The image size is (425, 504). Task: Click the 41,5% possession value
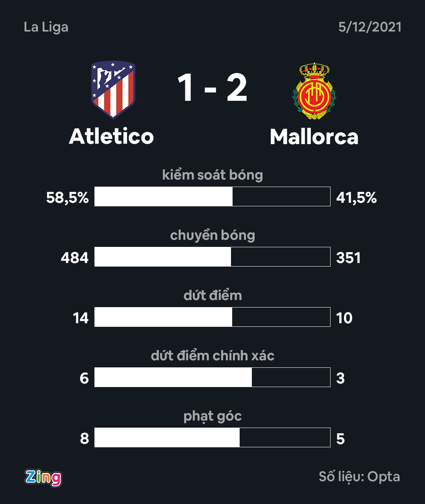[x=357, y=197]
